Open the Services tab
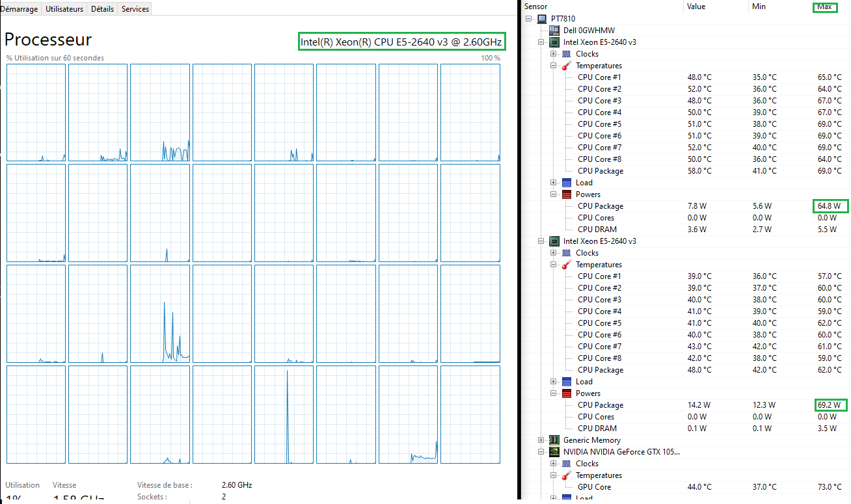This screenshot has width=851, height=504. (x=135, y=9)
